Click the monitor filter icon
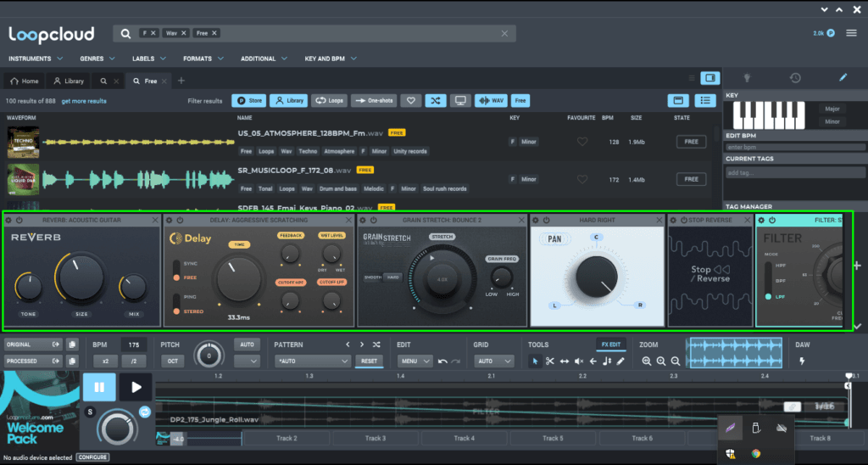 click(x=460, y=100)
